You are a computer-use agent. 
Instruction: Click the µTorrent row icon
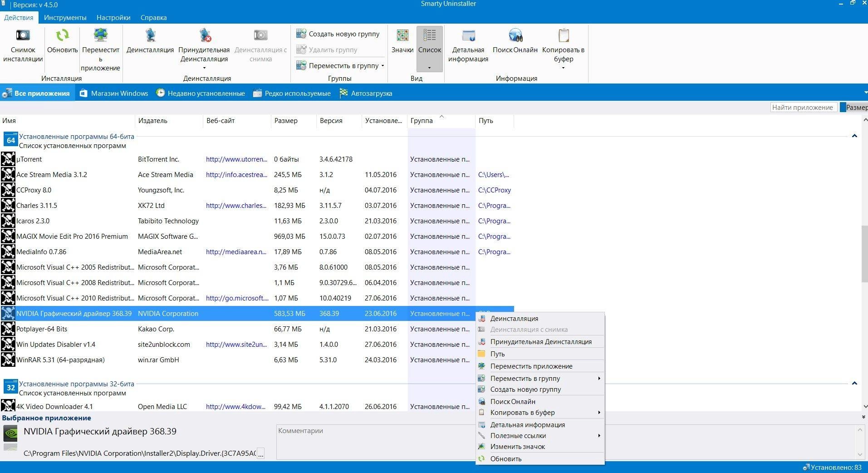8,159
